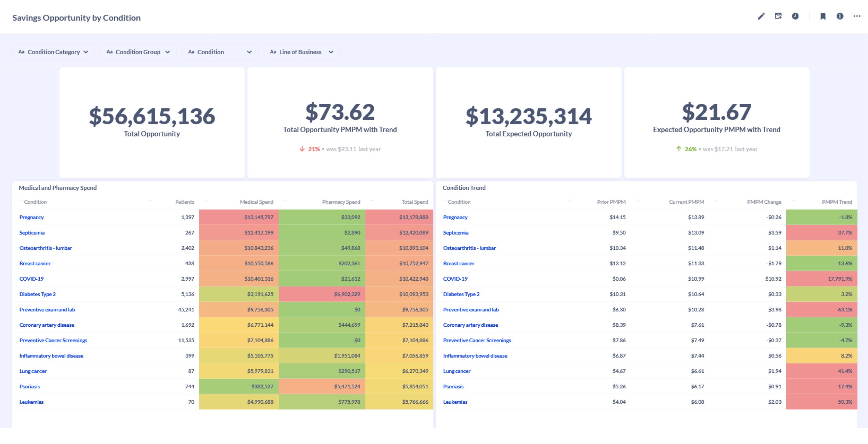Open Pregnancy link in spend table
Screen dimensions: 868x444
click(x=32, y=217)
